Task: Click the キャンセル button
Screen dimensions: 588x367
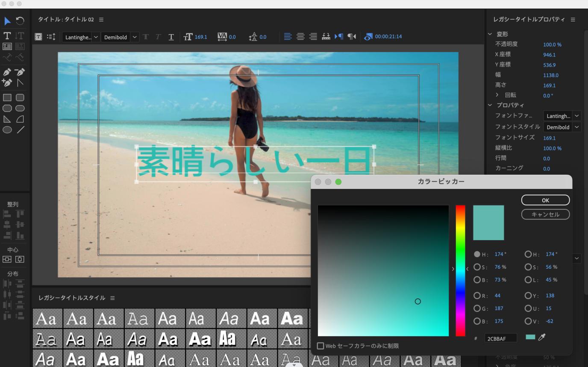Action: pos(545,214)
